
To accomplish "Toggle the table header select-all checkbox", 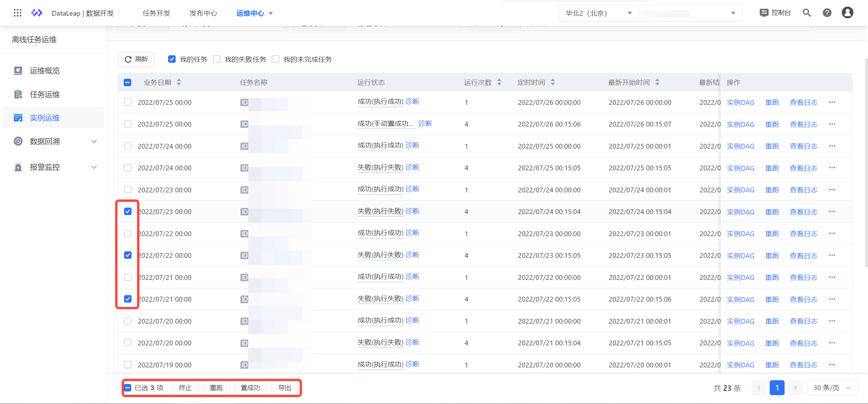I will click(x=127, y=82).
